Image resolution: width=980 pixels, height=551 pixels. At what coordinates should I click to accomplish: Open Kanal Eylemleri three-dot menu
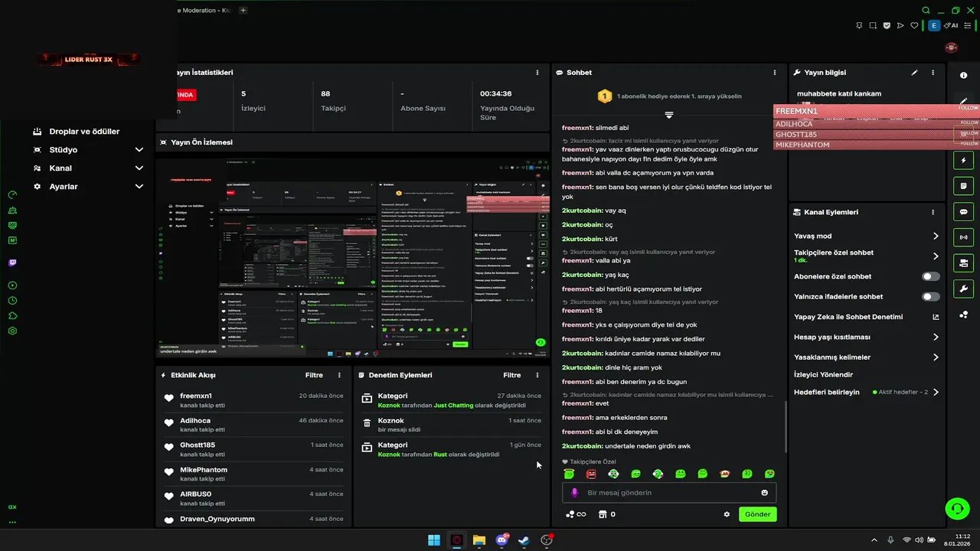click(933, 212)
